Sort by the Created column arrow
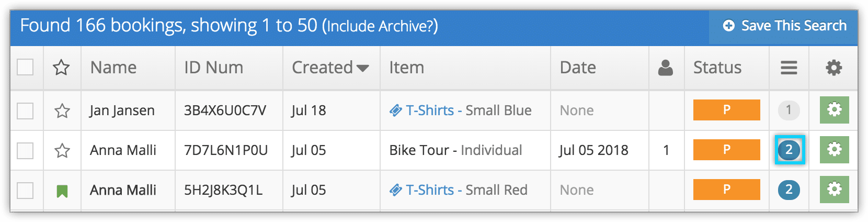This screenshot has width=868, height=222. point(362,68)
